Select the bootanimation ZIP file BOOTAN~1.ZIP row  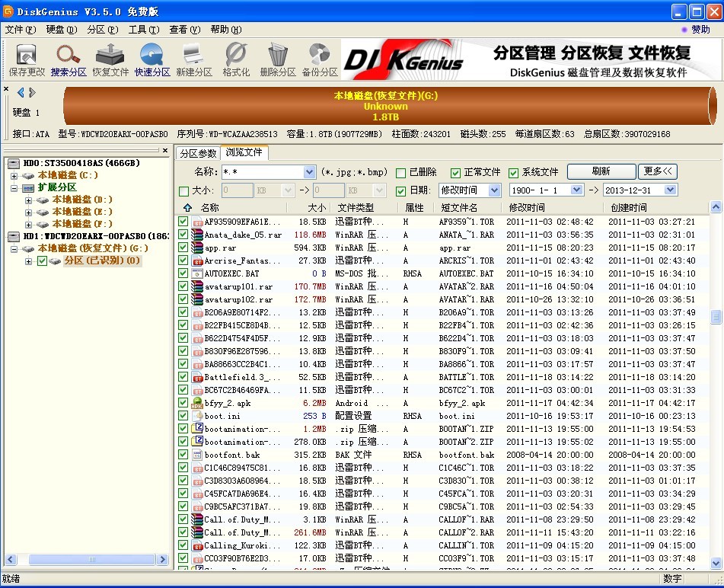point(443,429)
